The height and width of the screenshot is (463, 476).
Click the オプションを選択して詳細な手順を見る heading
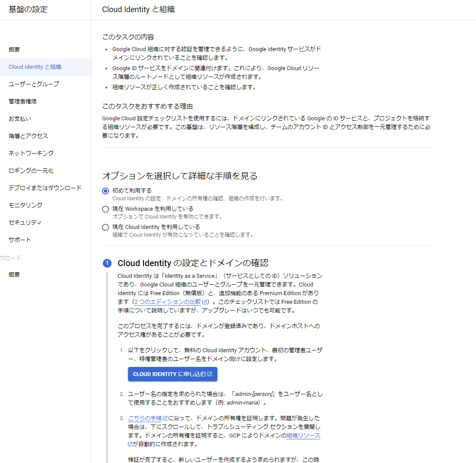pyautogui.click(x=180, y=176)
